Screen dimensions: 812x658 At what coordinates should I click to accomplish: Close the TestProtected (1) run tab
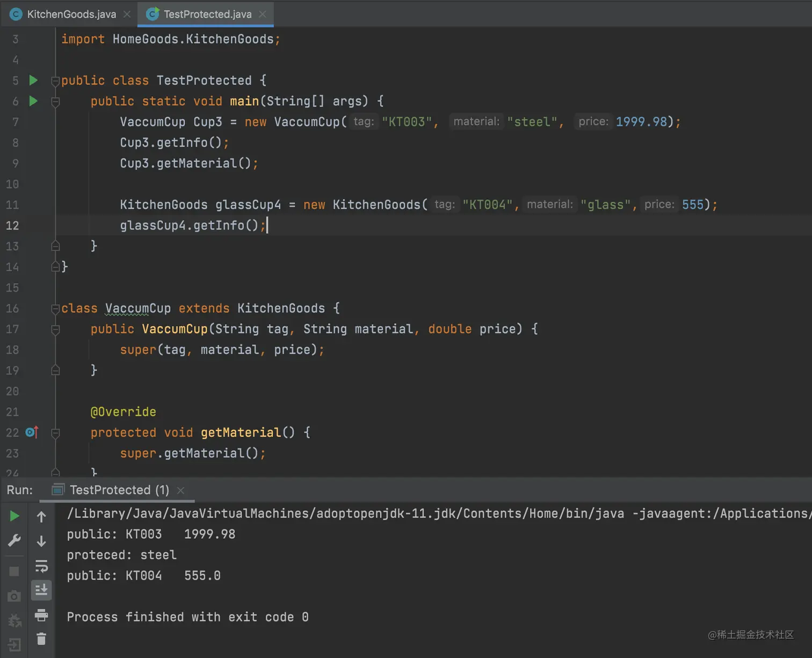point(181,490)
